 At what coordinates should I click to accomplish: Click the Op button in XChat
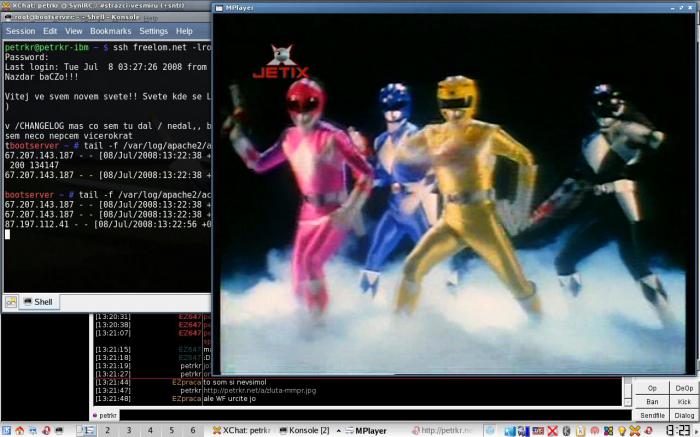[x=652, y=388]
